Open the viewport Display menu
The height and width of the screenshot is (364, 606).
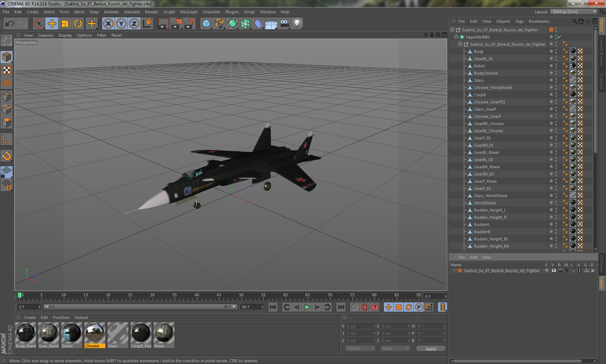tap(65, 35)
